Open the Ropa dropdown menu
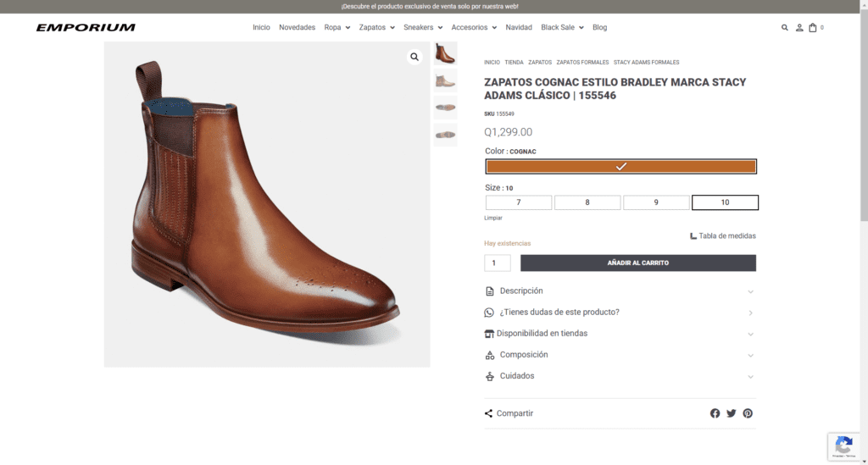The height and width of the screenshot is (465, 868). [337, 28]
